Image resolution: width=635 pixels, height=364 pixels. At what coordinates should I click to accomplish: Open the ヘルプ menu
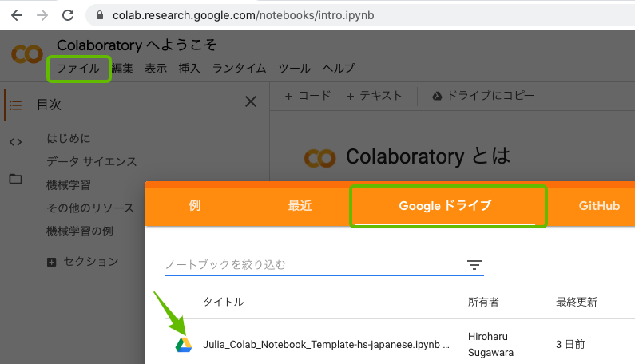click(x=339, y=69)
